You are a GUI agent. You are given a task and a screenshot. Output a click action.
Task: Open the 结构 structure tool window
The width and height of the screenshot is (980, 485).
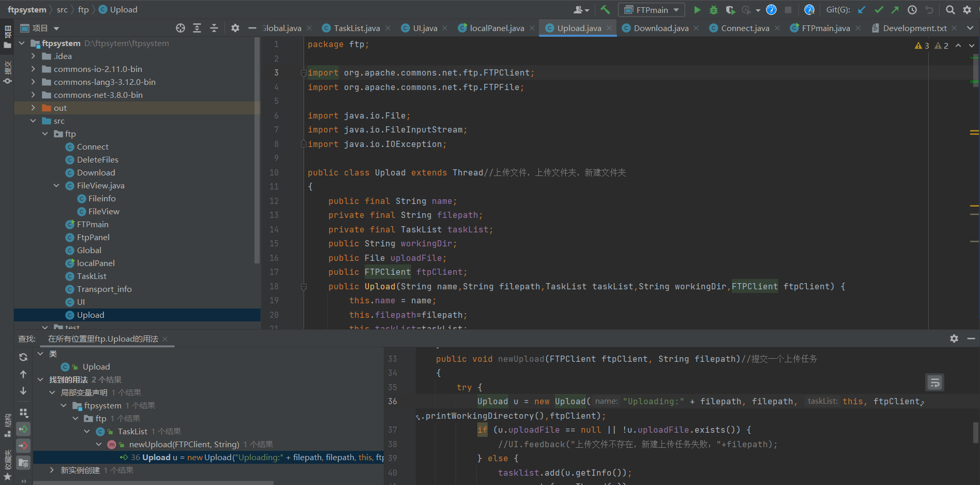pos(7,425)
